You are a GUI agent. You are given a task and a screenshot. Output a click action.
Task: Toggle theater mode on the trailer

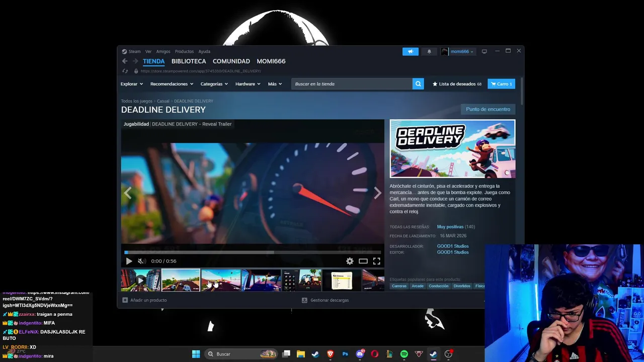click(x=363, y=261)
